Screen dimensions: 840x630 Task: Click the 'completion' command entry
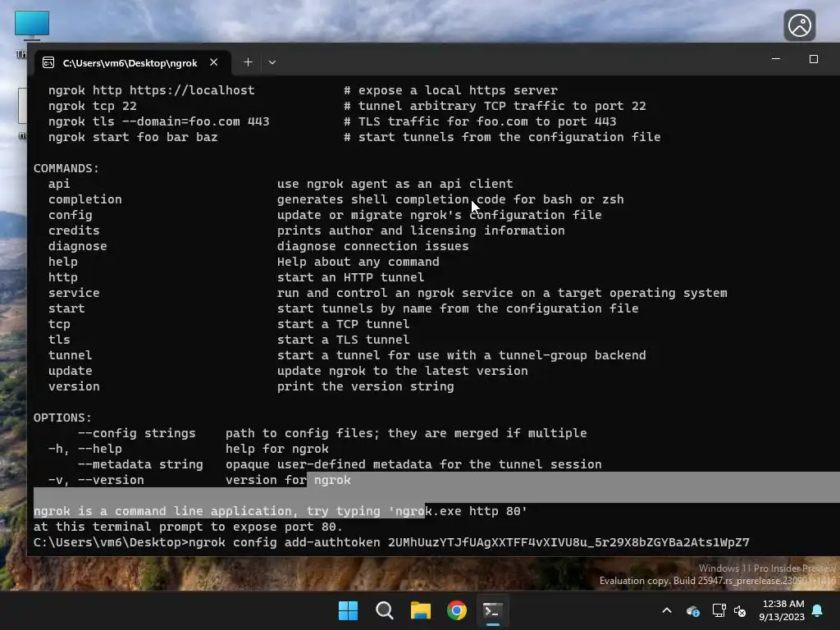click(85, 199)
